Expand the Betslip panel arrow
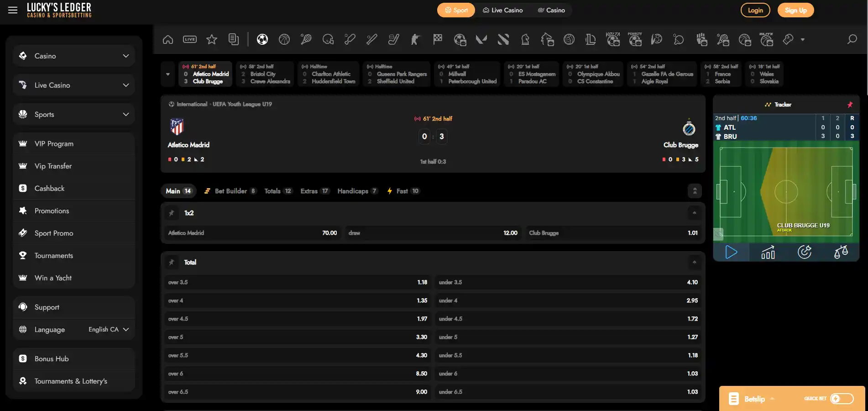868x411 pixels. pyautogui.click(x=773, y=399)
